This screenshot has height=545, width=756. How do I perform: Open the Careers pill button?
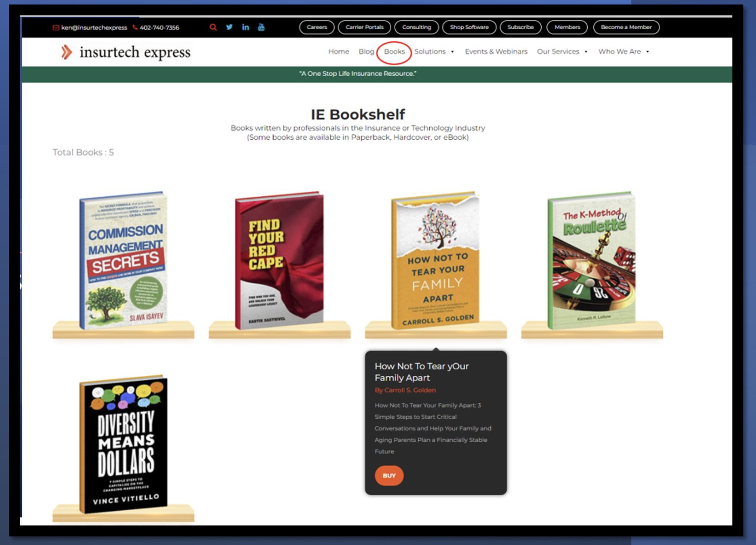click(x=317, y=27)
